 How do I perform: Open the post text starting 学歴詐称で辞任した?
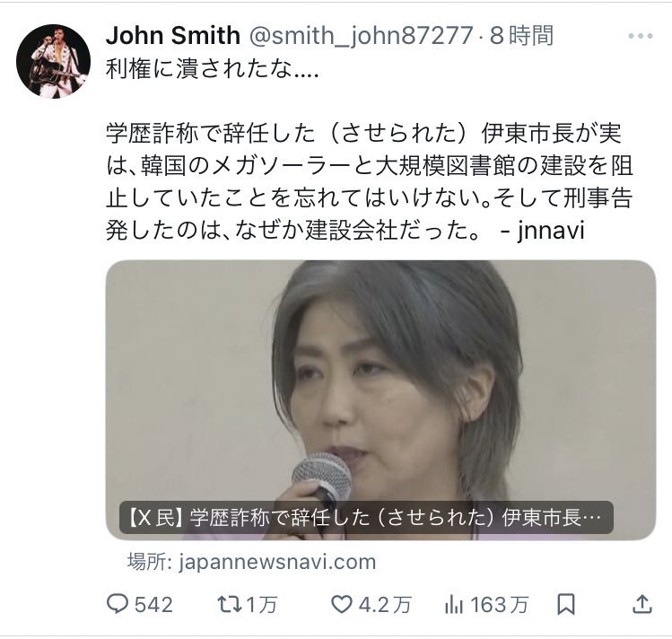(370, 181)
